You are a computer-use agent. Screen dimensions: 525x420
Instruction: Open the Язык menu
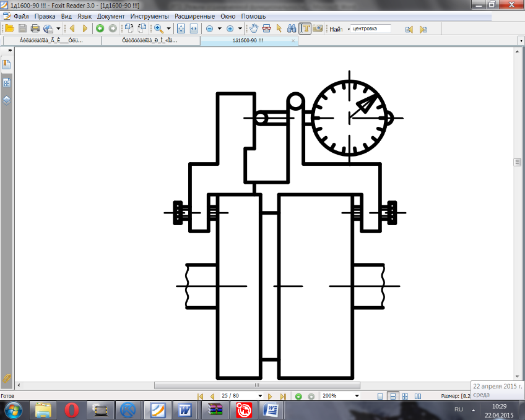(x=84, y=16)
